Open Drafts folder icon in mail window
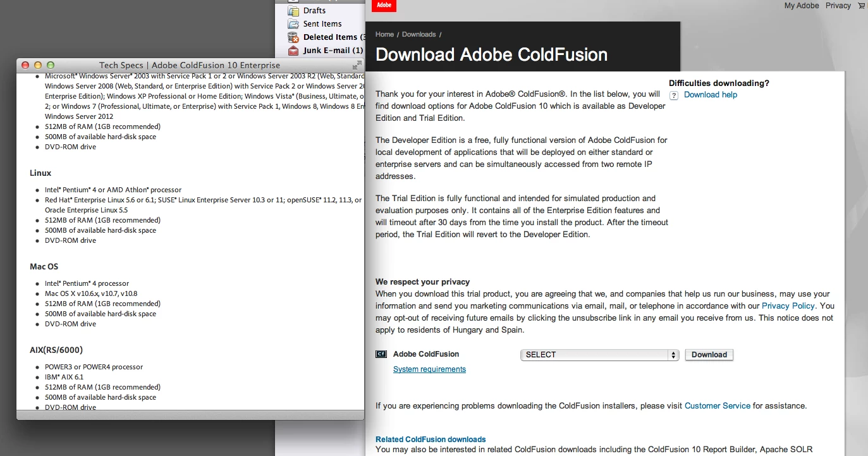 tap(293, 10)
